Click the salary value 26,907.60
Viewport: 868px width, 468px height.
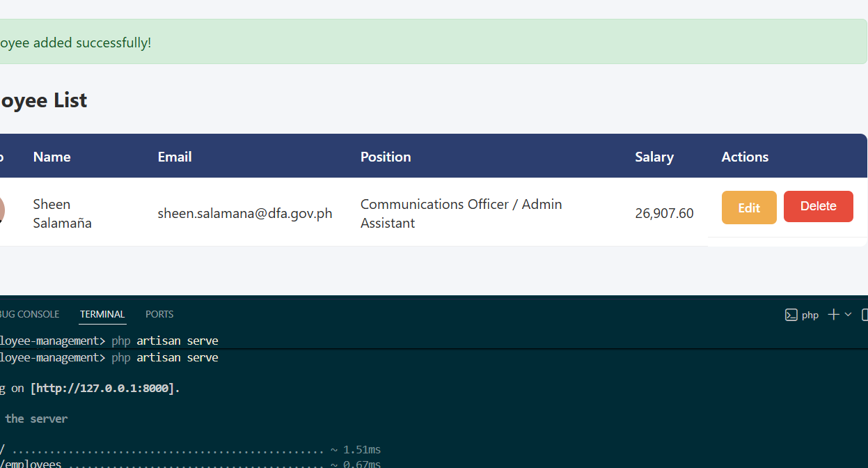pyautogui.click(x=664, y=213)
